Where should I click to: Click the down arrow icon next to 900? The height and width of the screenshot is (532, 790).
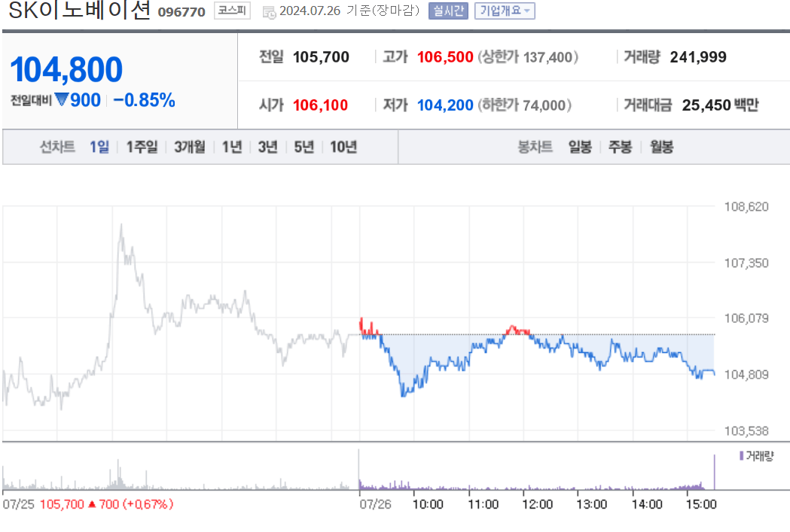62,99
